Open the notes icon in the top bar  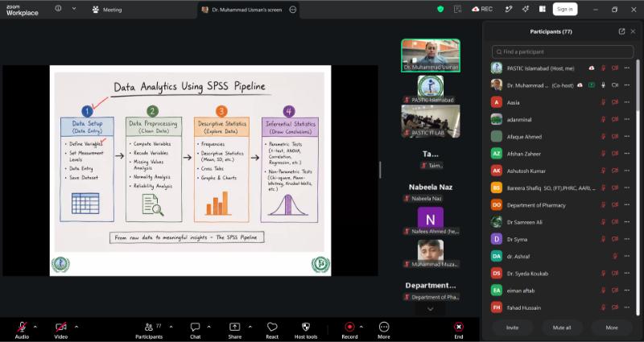457,9
